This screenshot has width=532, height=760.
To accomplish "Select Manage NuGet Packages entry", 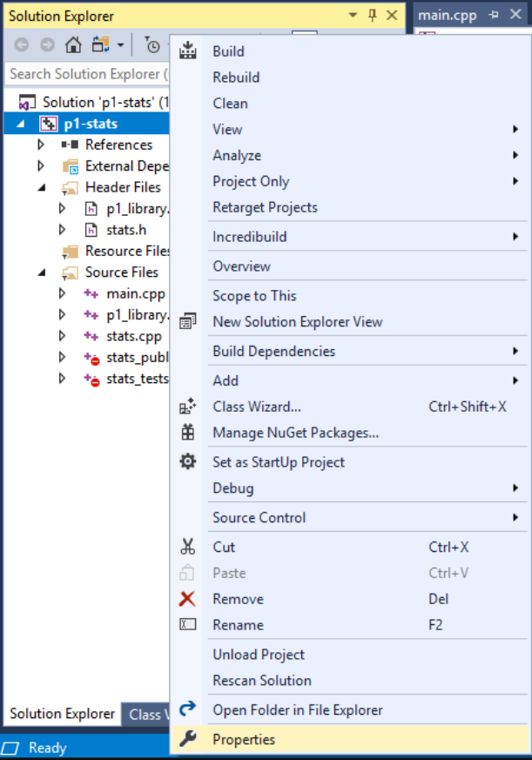I will pyautogui.click(x=295, y=433).
